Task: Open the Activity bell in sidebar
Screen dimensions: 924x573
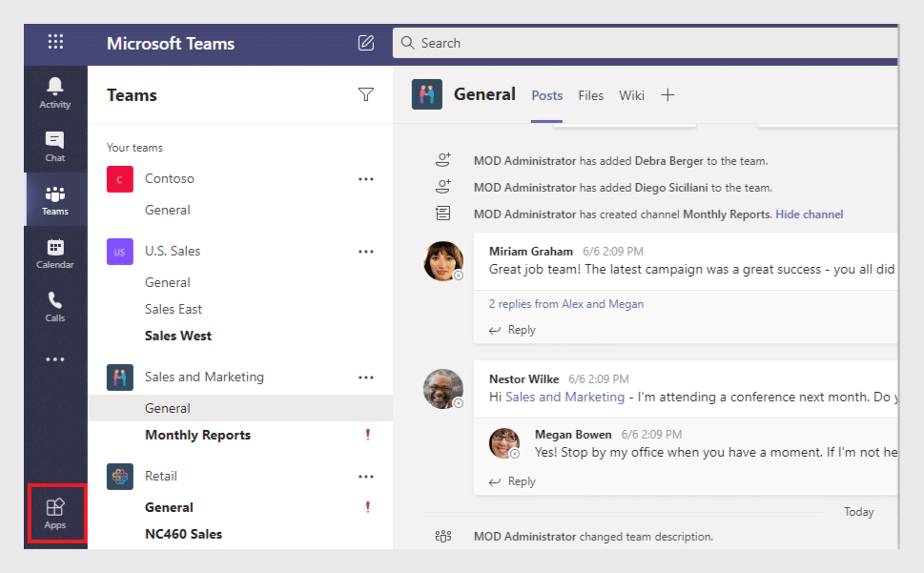Action: (x=54, y=93)
